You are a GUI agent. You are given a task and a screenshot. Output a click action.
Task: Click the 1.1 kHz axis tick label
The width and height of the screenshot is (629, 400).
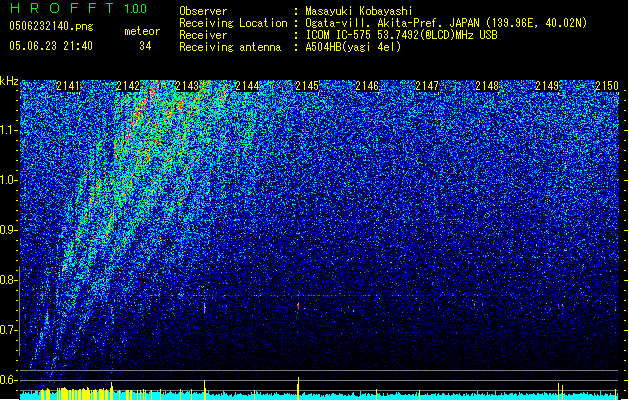pos(9,130)
